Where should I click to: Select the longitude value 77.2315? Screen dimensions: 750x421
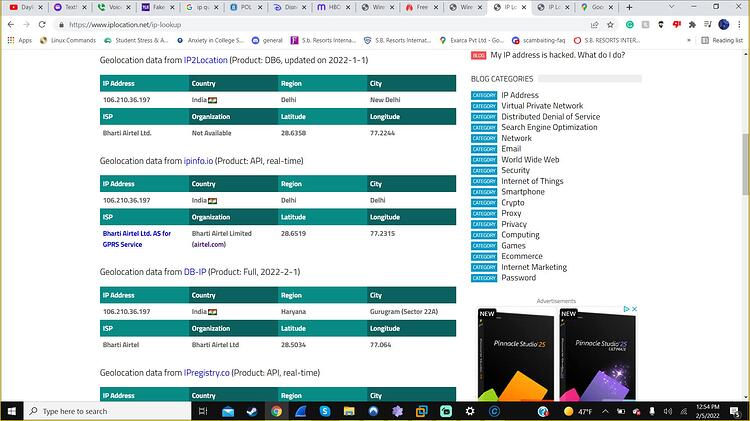pos(382,233)
